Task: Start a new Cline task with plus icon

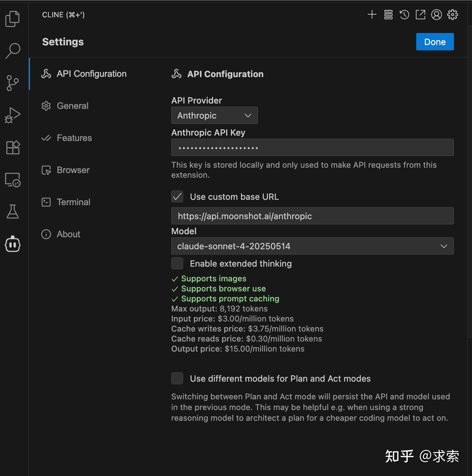Action: tap(372, 15)
